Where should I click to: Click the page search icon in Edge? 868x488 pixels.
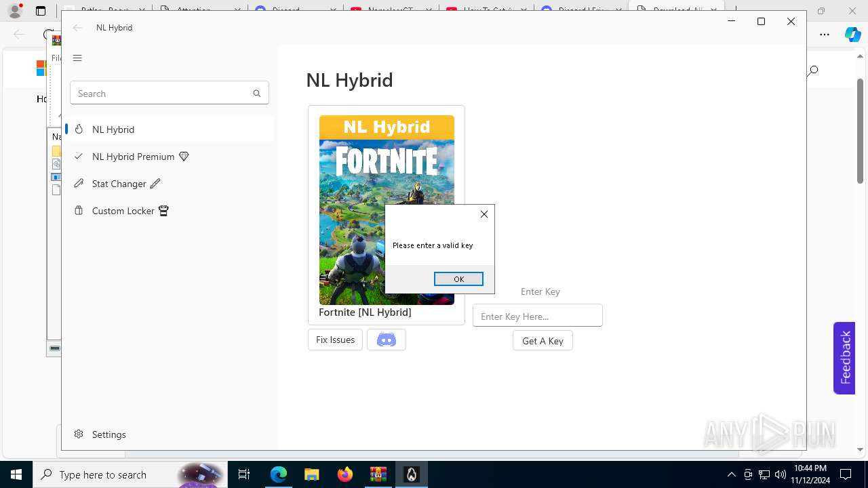tap(812, 70)
